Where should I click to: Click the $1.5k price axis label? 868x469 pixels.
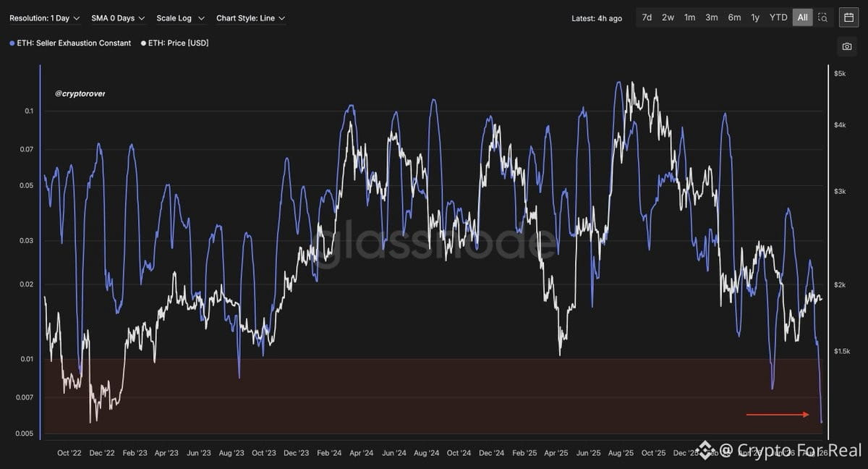pyautogui.click(x=842, y=351)
